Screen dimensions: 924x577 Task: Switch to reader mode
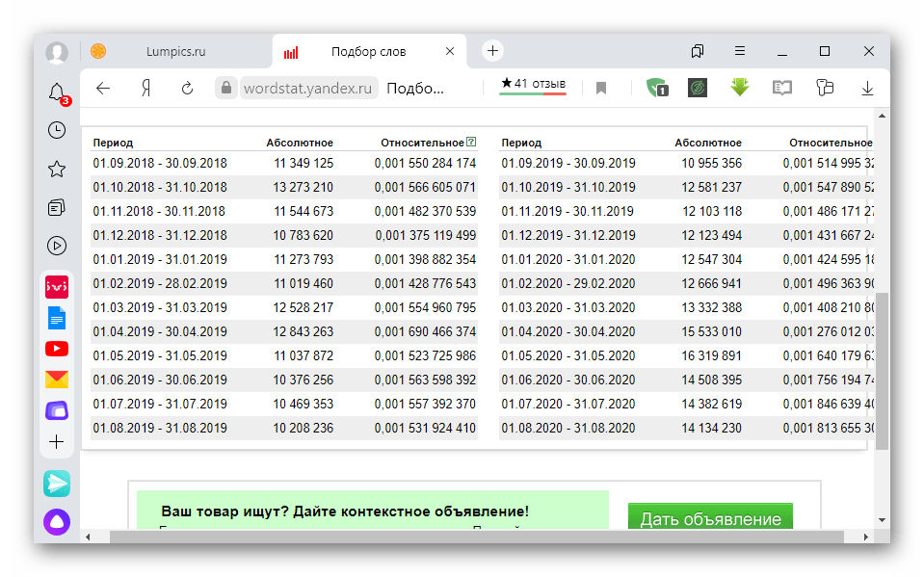[x=782, y=89]
